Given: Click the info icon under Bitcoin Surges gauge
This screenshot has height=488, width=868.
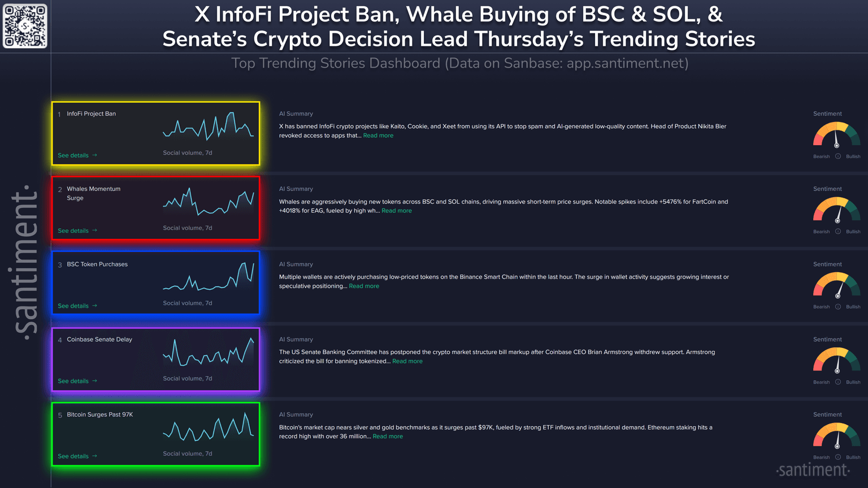Looking at the screenshot, I should click(x=838, y=457).
